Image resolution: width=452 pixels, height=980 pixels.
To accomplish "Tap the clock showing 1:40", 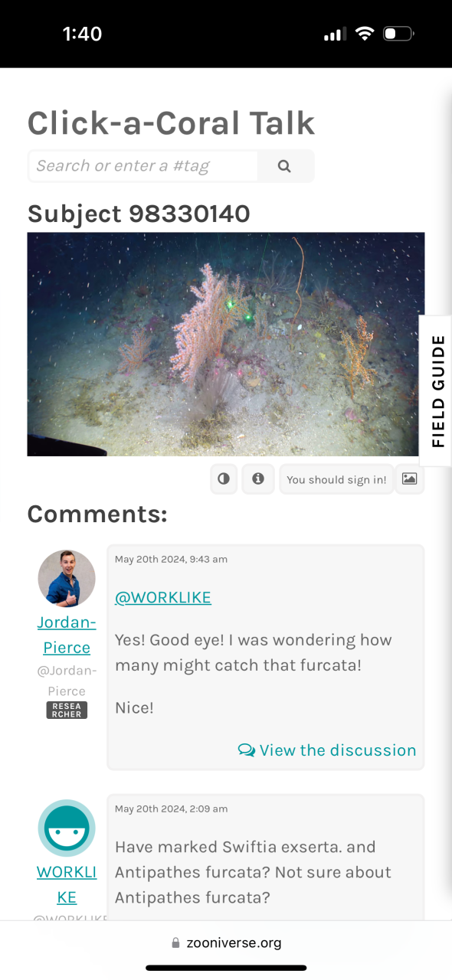I will pos(82,34).
